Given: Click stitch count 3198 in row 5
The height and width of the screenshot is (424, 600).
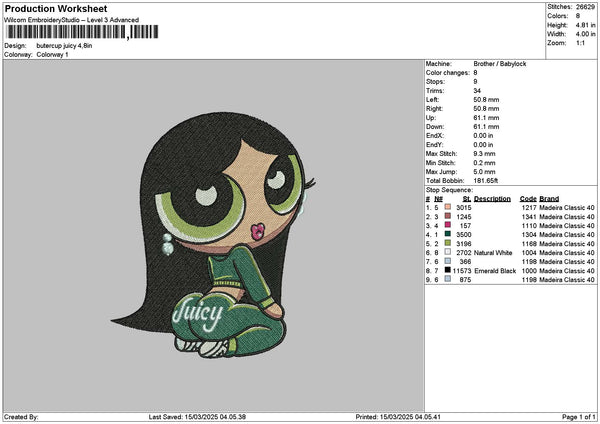Looking at the screenshot, I should coord(463,243).
